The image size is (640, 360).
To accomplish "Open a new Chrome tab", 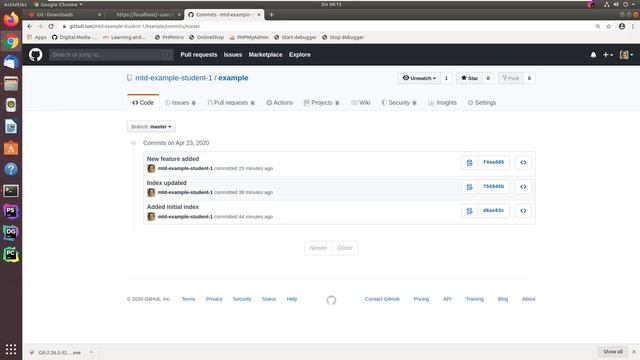I will click(x=271, y=15).
